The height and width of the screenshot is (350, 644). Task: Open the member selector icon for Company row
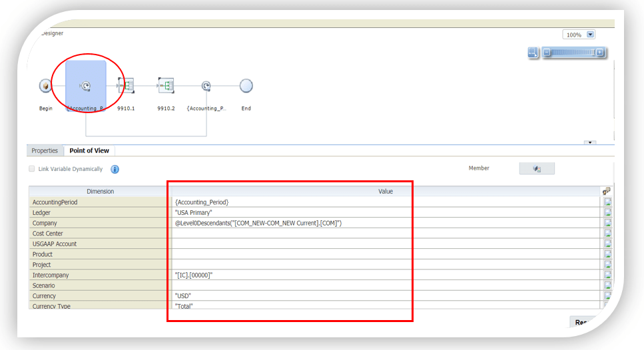(607, 223)
